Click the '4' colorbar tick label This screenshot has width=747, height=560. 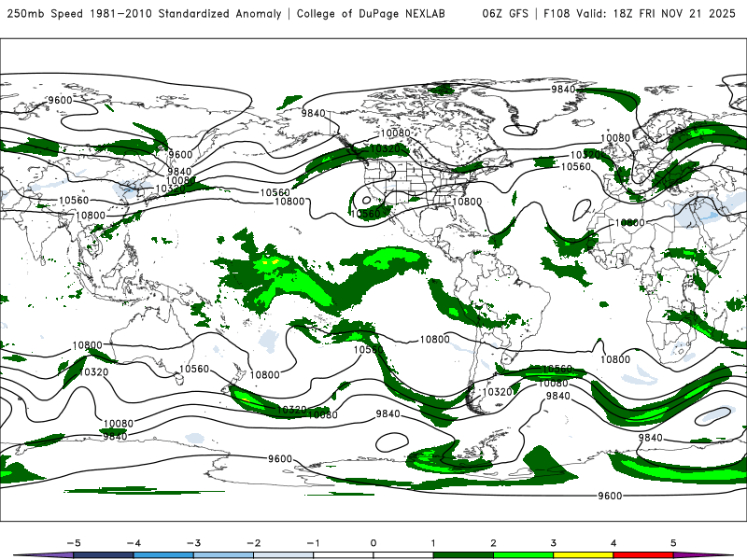(613, 543)
